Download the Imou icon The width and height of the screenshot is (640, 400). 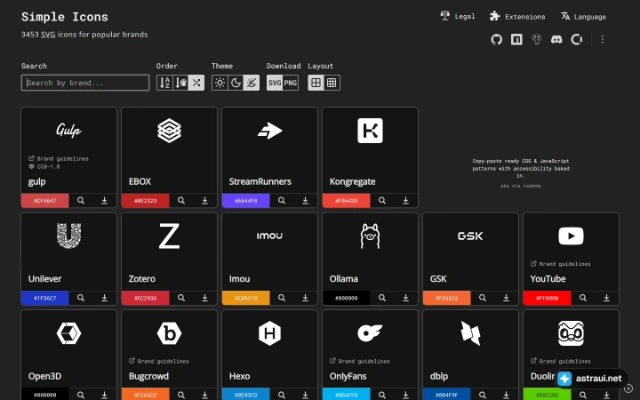(x=305, y=298)
